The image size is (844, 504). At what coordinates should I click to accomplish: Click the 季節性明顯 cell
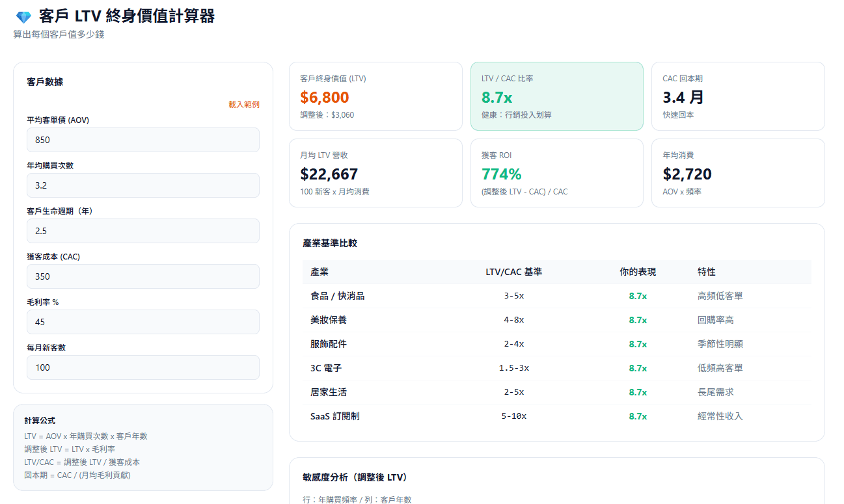(720, 344)
